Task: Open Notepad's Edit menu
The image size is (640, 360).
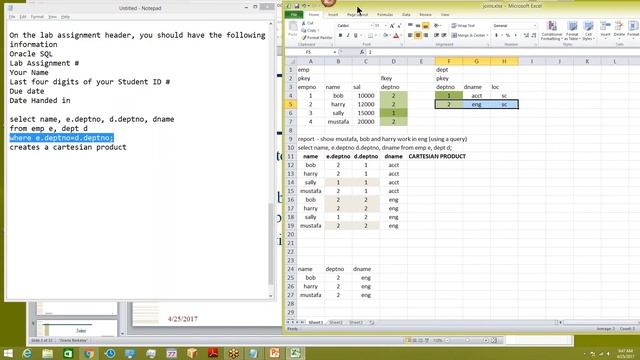Action: click(x=23, y=17)
